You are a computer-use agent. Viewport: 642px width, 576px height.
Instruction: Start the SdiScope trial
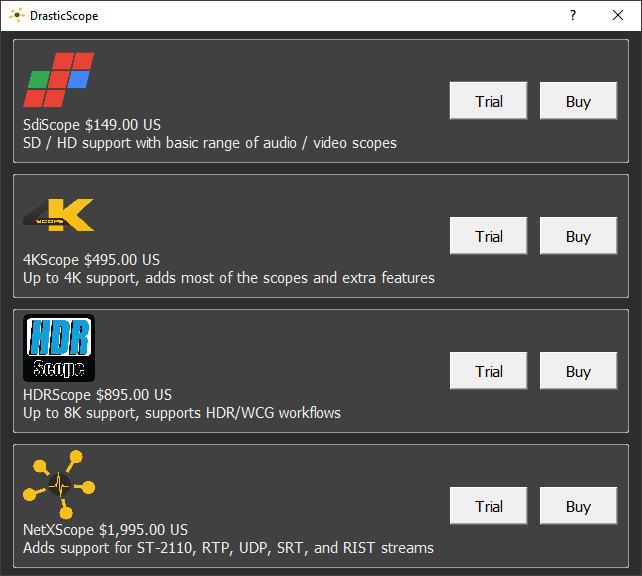click(x=488, y=101)
